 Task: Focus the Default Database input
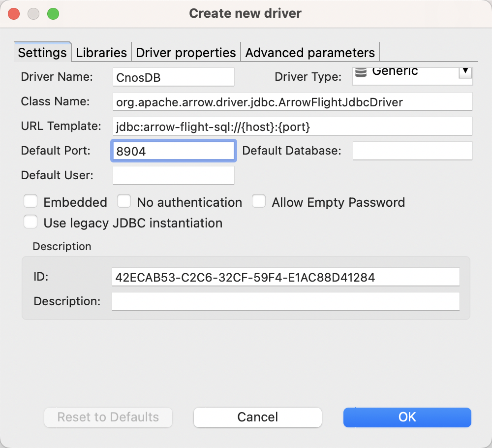[412, 151]
